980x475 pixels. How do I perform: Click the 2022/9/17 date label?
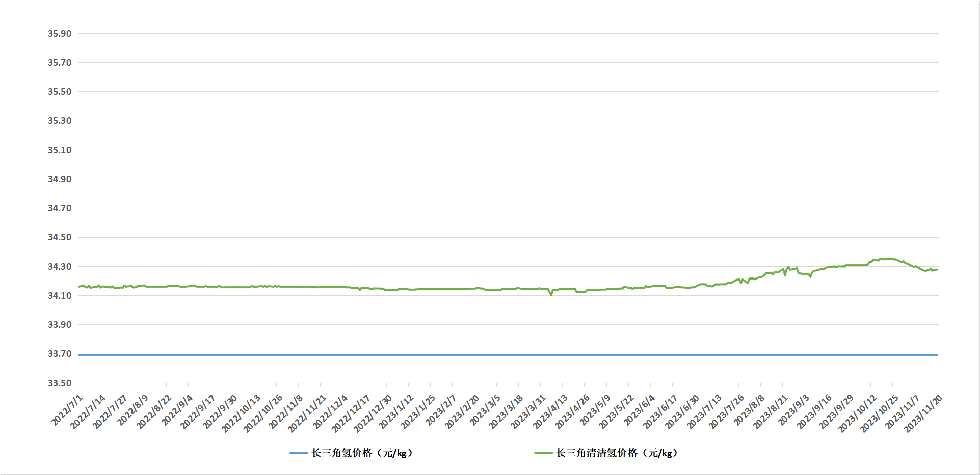pos(197,412)
